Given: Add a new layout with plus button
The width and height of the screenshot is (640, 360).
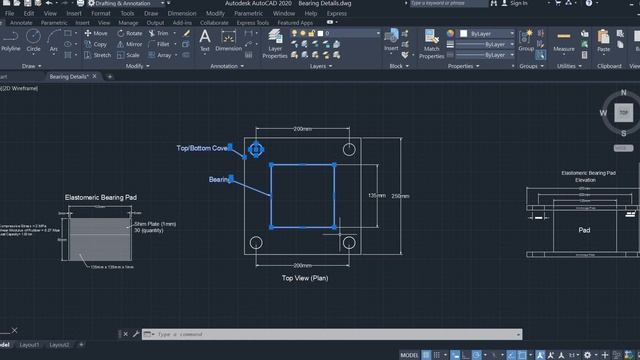Looking at the screenshot, I should click(x=81, y=345).
